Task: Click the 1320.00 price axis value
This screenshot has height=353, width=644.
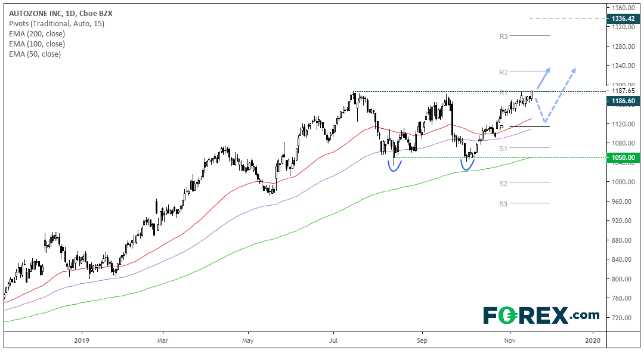Action: [623, 27]
